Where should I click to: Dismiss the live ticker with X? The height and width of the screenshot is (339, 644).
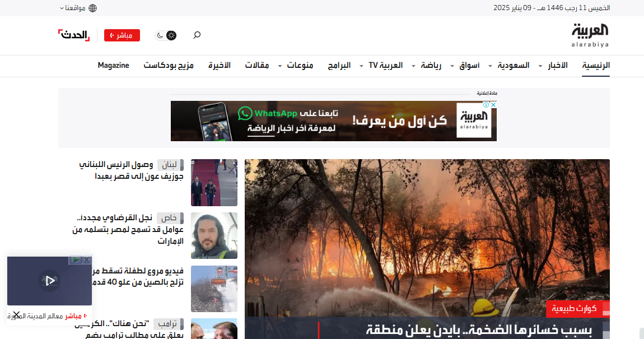tap(16, 315)
